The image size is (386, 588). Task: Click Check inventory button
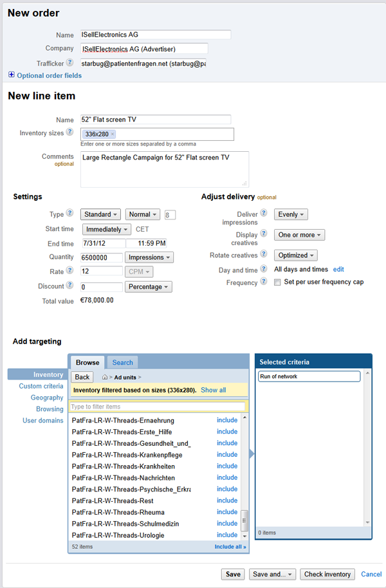[x=327, y=574]
